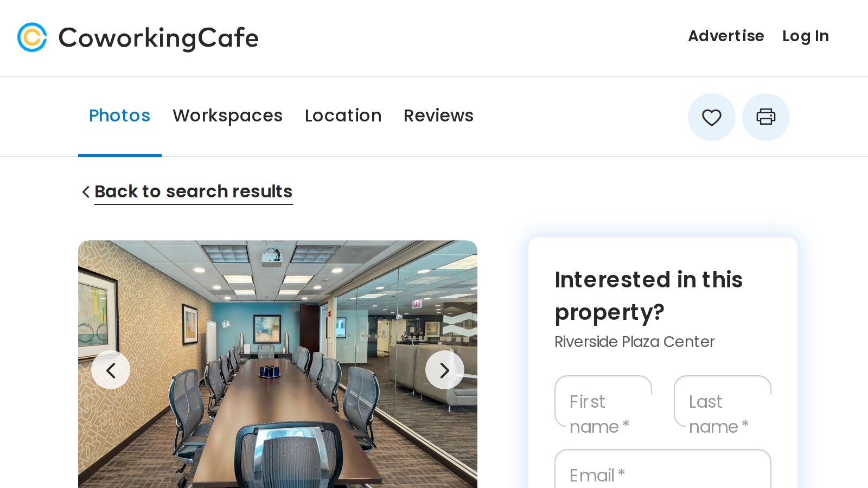Focus the Last name input field
The width and height of the screenshot is (868, 488).
tap(723, 401)
